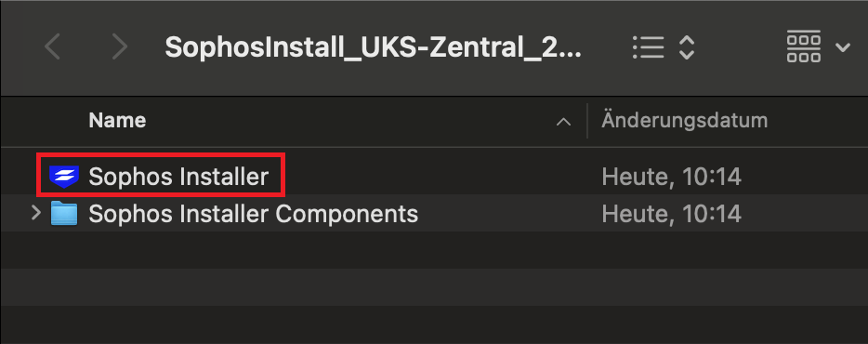The height and width of the screenshot is (344, 868).
Task: Select Sophos Installer Components row label
Action: tap(253, 213)
